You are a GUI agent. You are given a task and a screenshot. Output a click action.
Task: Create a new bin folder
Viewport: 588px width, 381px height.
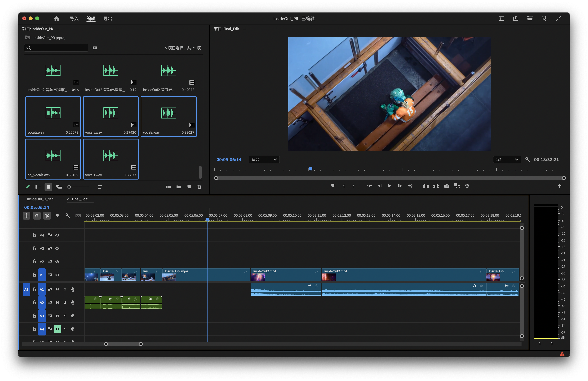[179, 187]
